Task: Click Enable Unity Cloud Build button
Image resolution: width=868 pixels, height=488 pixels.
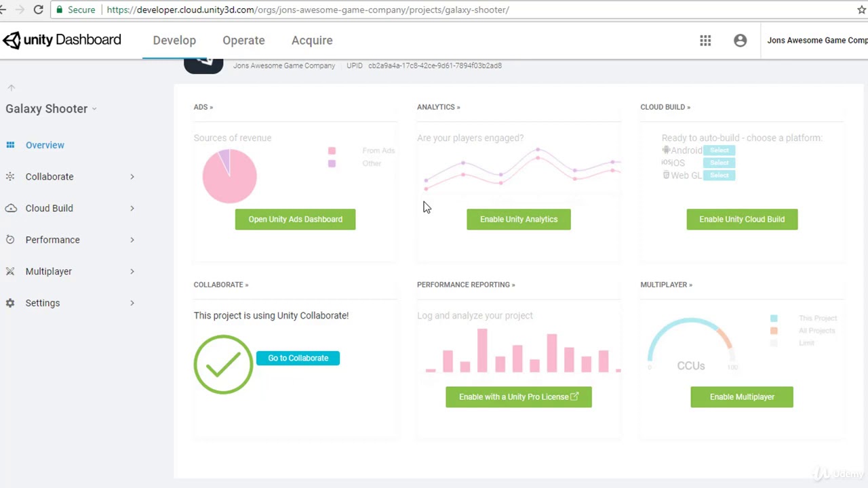Action: [x=742, y=220]
